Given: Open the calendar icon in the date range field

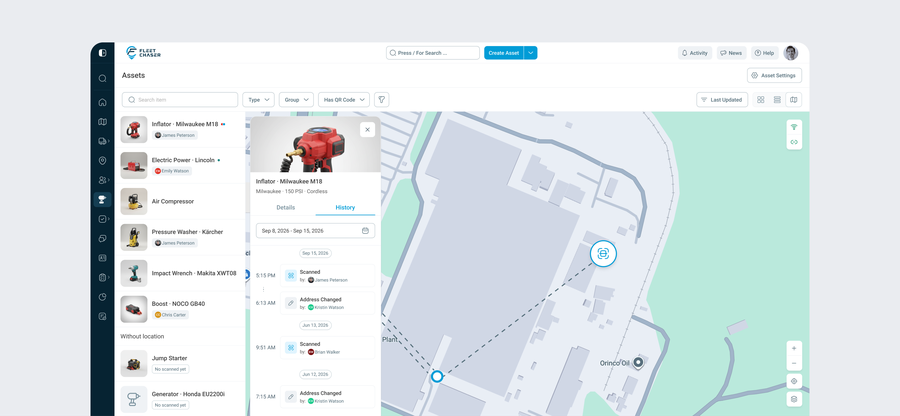Looking at the screenshot, I should (366, 231).
